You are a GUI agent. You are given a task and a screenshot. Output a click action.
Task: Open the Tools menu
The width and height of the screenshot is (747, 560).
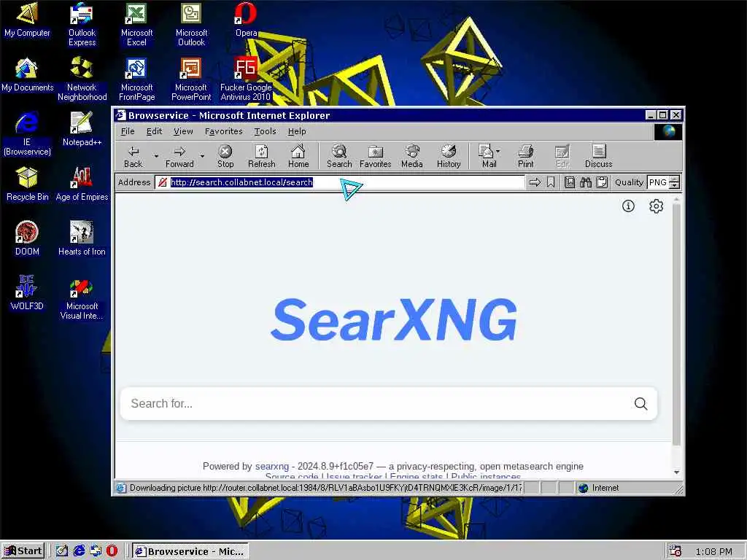[265, 131]
